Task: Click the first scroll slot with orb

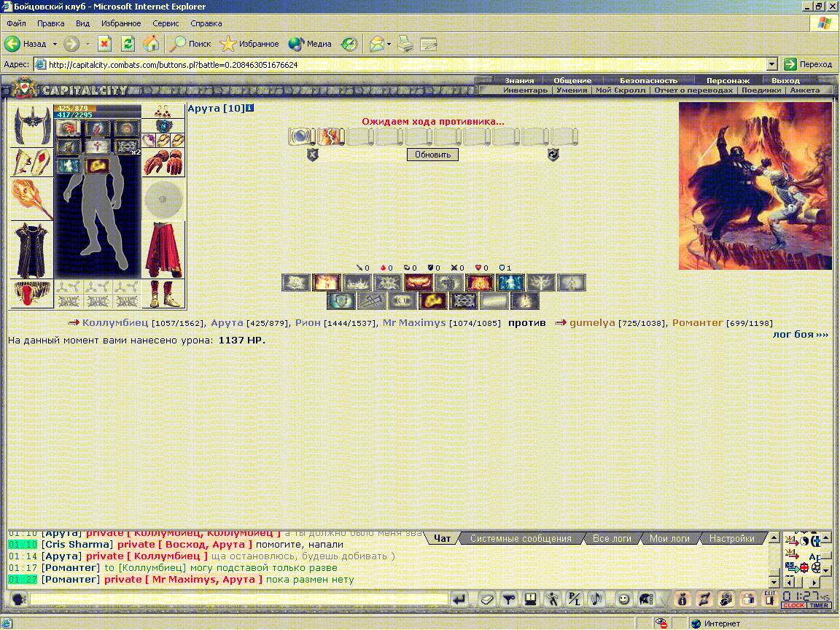Action: 302,136
